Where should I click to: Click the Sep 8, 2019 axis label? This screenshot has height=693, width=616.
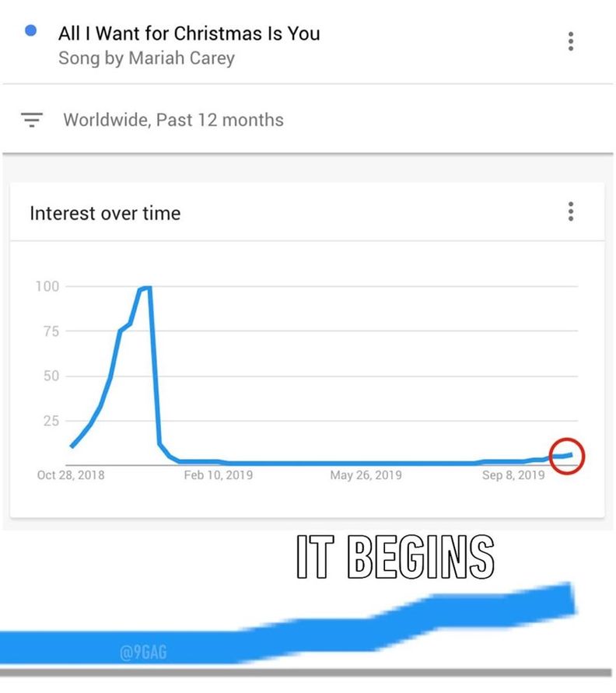pos(513,475)
